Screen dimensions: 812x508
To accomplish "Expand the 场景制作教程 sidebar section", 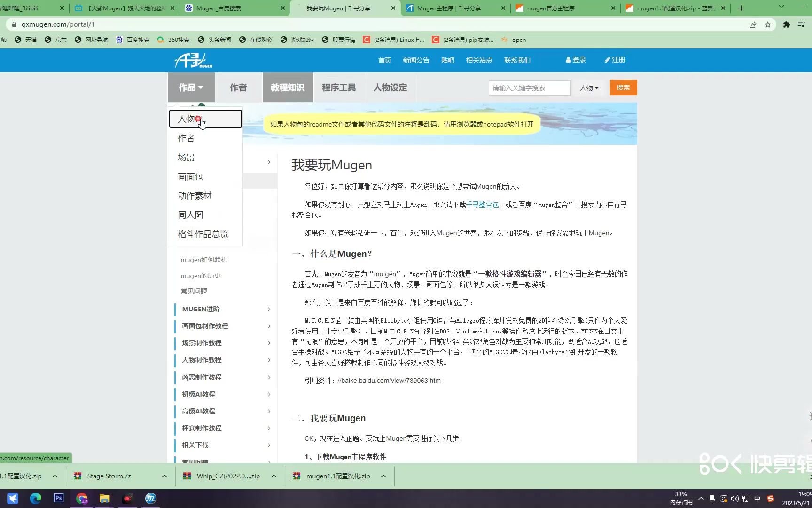I will click(226, 343).
